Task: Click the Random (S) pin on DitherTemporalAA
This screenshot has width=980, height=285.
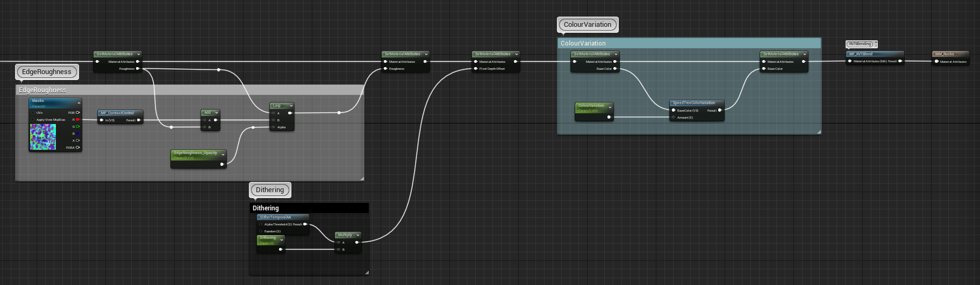Action: click(261, 231)
